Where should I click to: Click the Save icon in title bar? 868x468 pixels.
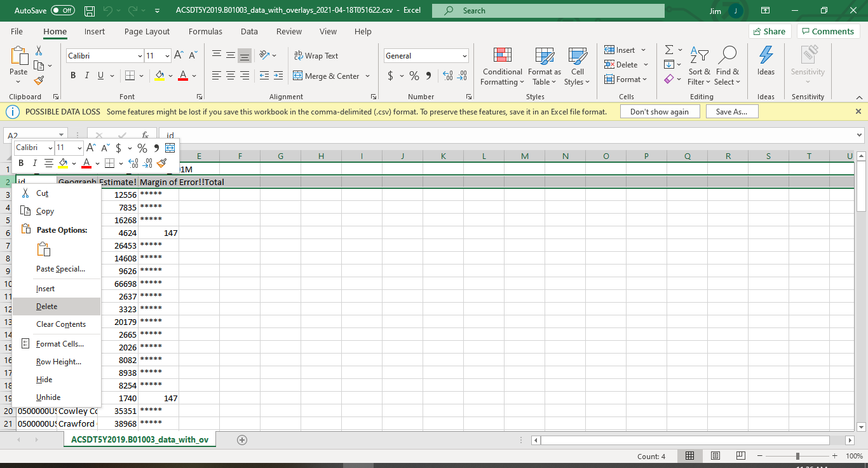(x=90, y=11)
